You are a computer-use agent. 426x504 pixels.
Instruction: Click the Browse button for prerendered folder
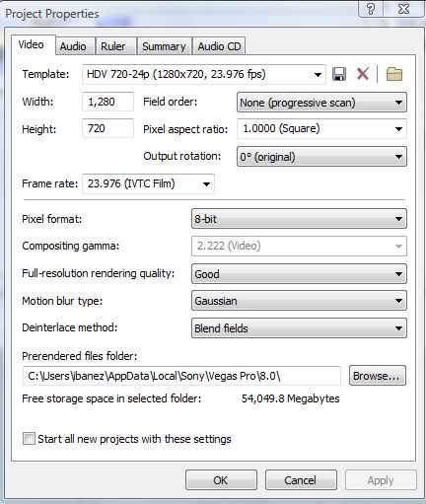pos(378,376)
